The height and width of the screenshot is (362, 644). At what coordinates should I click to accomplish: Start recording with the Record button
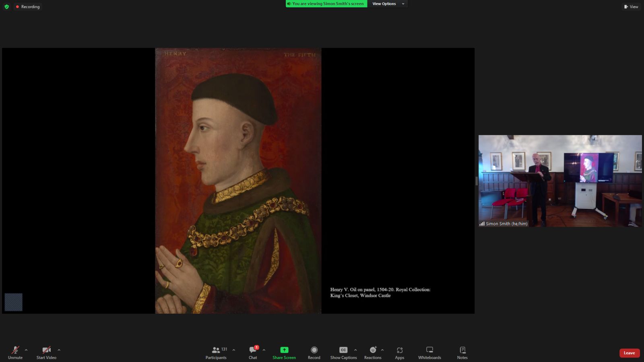(314, 352)
